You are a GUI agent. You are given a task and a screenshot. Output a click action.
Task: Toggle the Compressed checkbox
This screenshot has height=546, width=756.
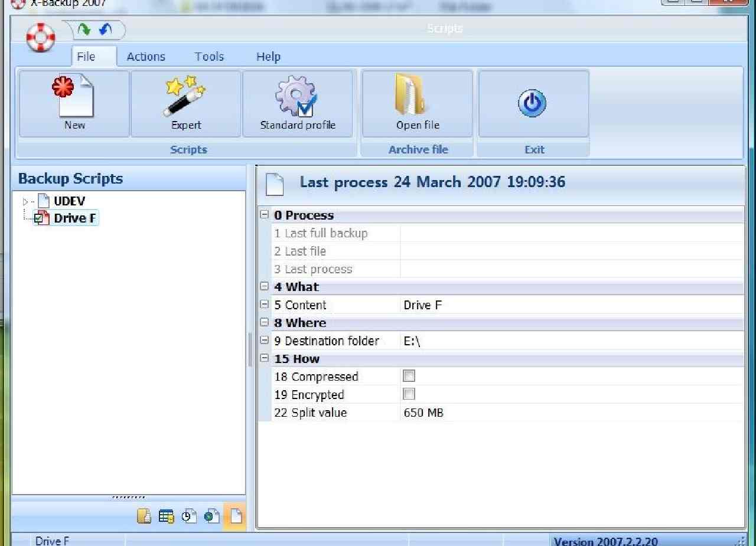pos(409,376)
